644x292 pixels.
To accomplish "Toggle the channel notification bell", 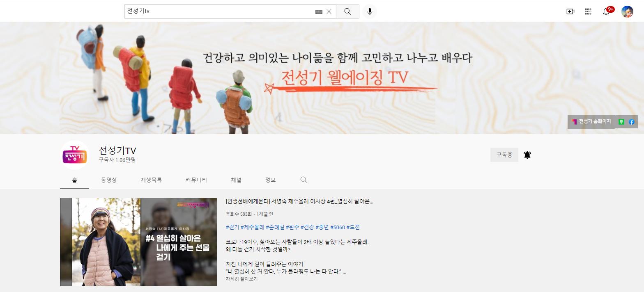I will [527, 155].
